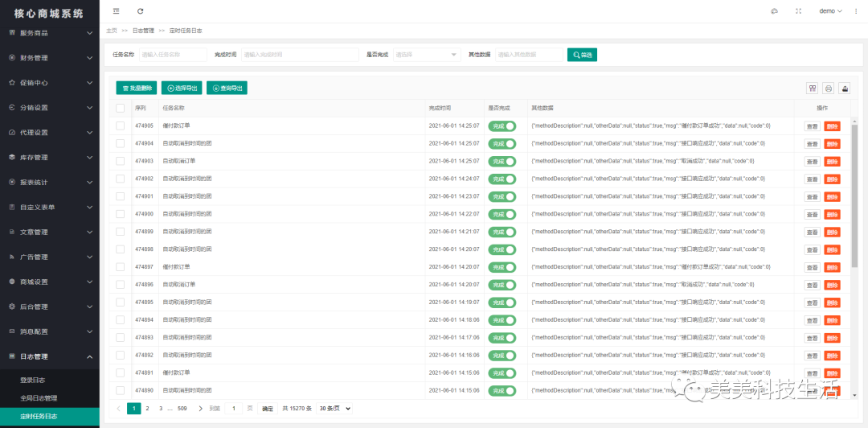Select checkbox for row 474900
The image size is (868, 428).
tap(120, 214)
